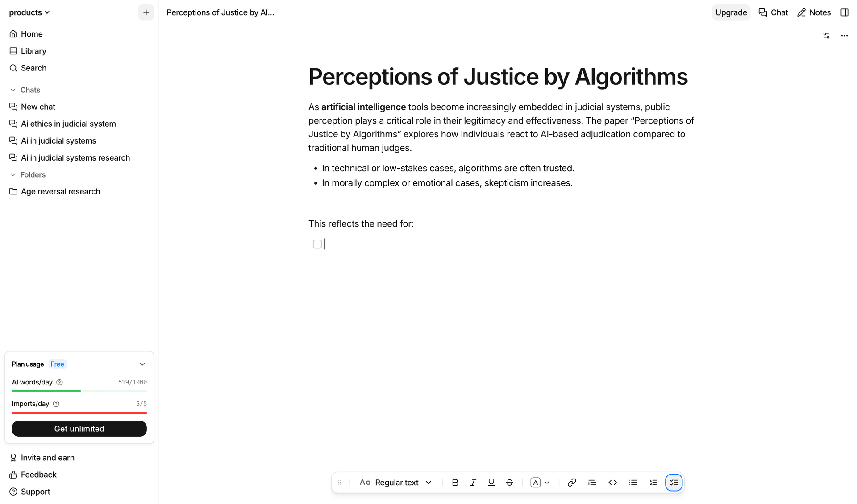This screenshot has height=504, width=857.
Task: Click the Get unlimited button
Action: click(79, 429)
